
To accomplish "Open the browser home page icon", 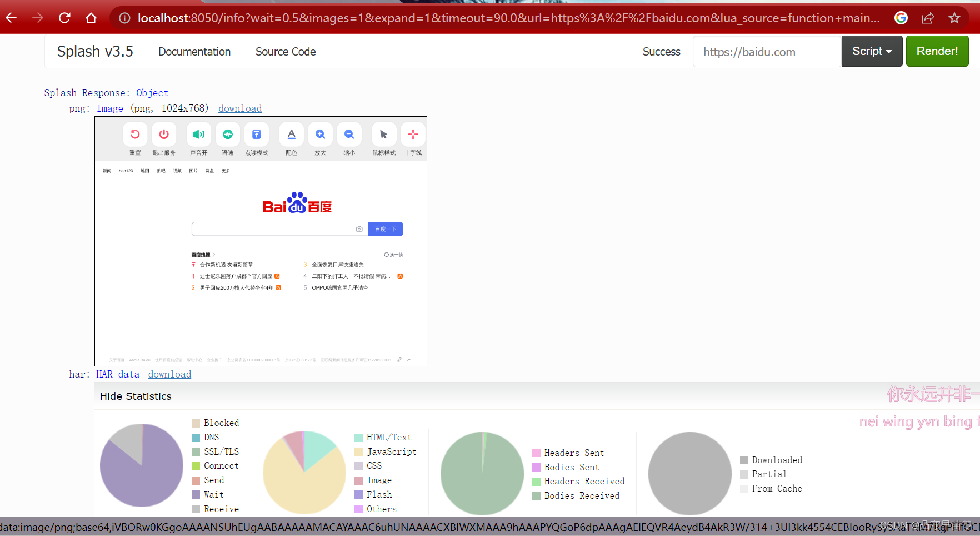I will [91, 18].
